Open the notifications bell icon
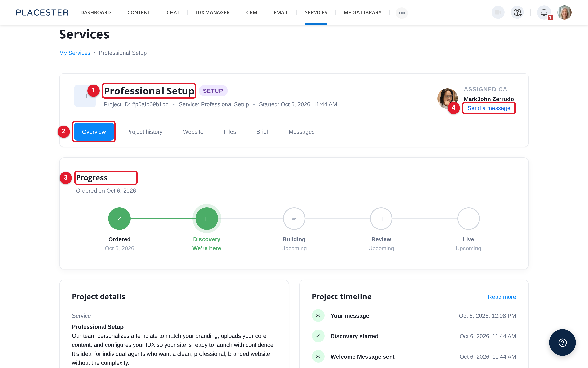The height and width of the screenshot is (368, 588). point(544,12)
